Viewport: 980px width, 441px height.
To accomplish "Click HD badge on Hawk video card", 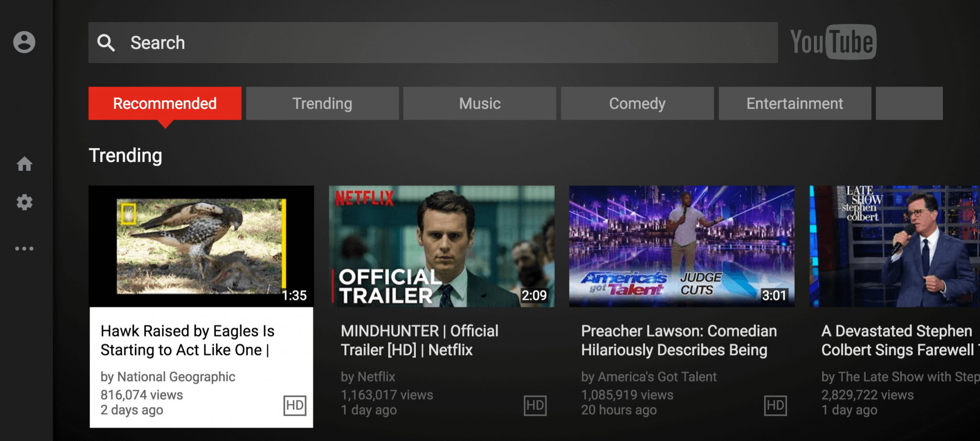I will click(x=295, y=406).
